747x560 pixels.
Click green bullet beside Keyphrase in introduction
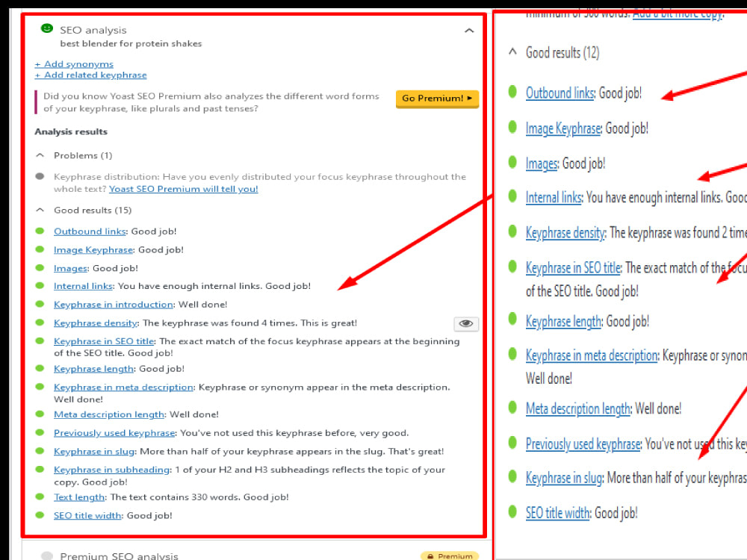point(40,305)
